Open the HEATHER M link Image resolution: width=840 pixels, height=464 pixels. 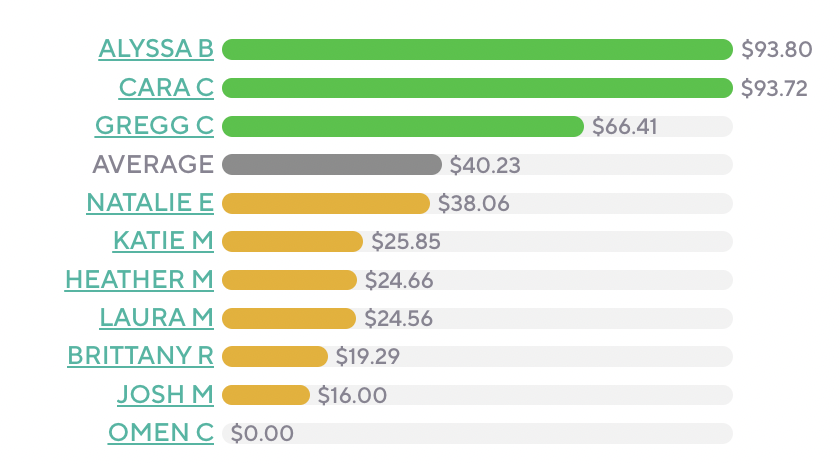(x=139, y=280)
